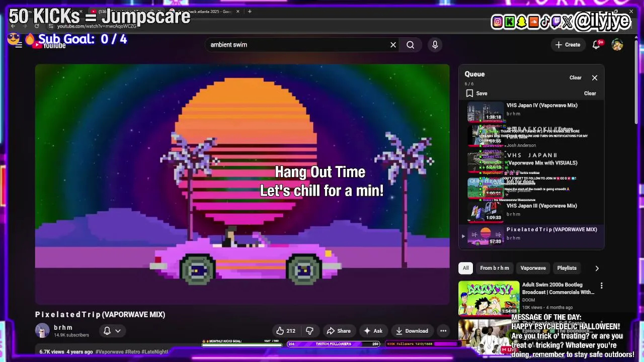Click the main video player area
This screenshot has width=644, height=362.
[243, 184]
